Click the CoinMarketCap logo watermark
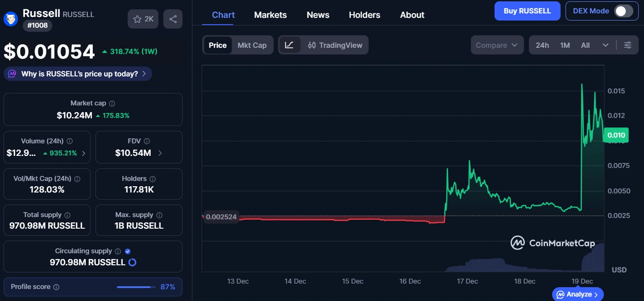 [x=553, y=243]
